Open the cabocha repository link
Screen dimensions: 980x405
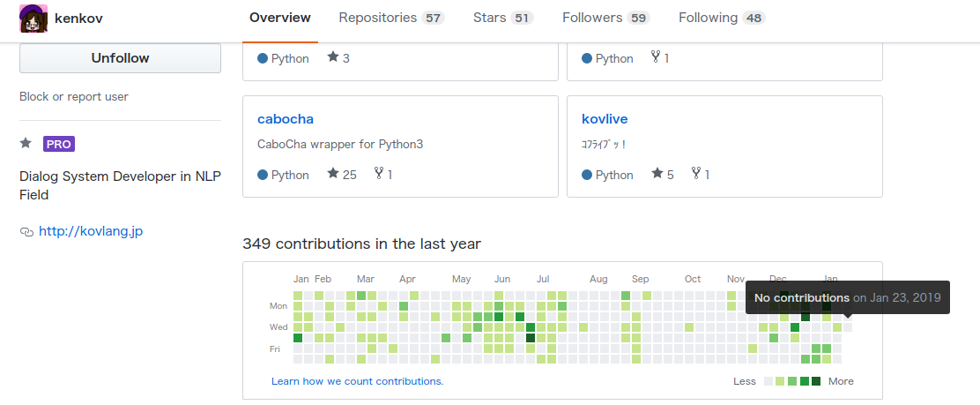tap(285, 119)
